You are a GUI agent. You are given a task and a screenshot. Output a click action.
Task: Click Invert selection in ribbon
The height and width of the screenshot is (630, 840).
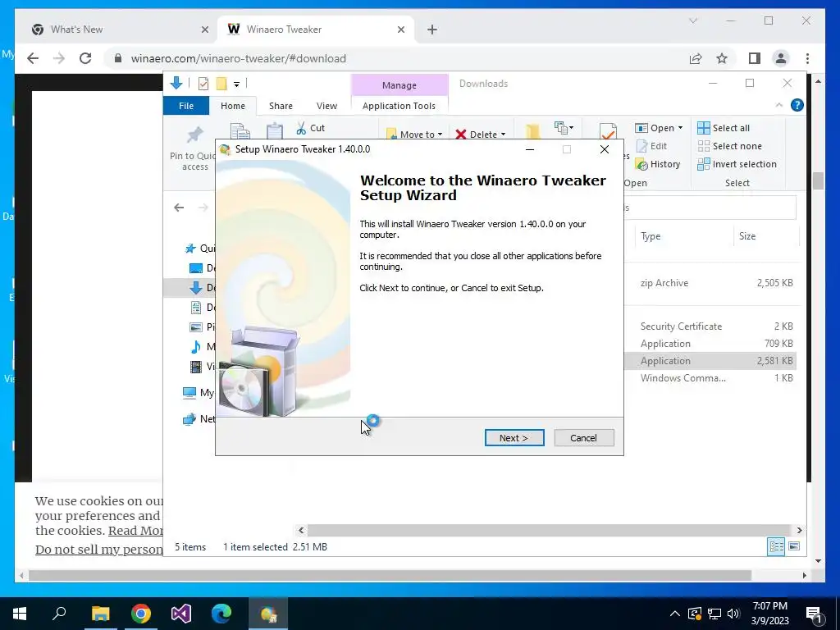click(737, 164)
